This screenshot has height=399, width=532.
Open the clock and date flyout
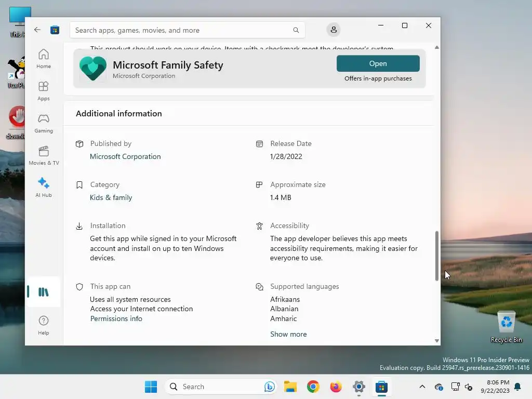[x=495, y=387]
